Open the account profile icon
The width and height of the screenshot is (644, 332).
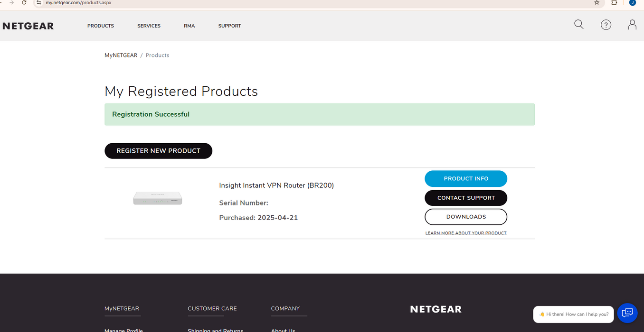coord(632,25)
